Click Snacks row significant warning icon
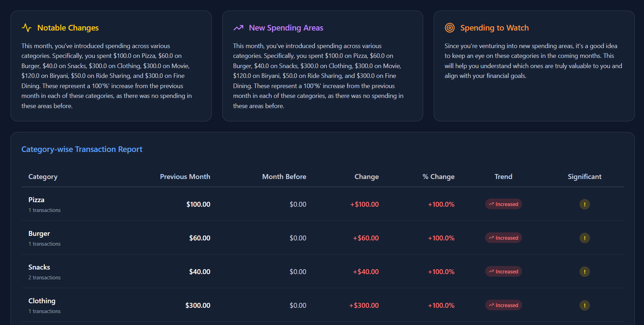The height and width of the screenshot is (325, 644). coord(584,272)
